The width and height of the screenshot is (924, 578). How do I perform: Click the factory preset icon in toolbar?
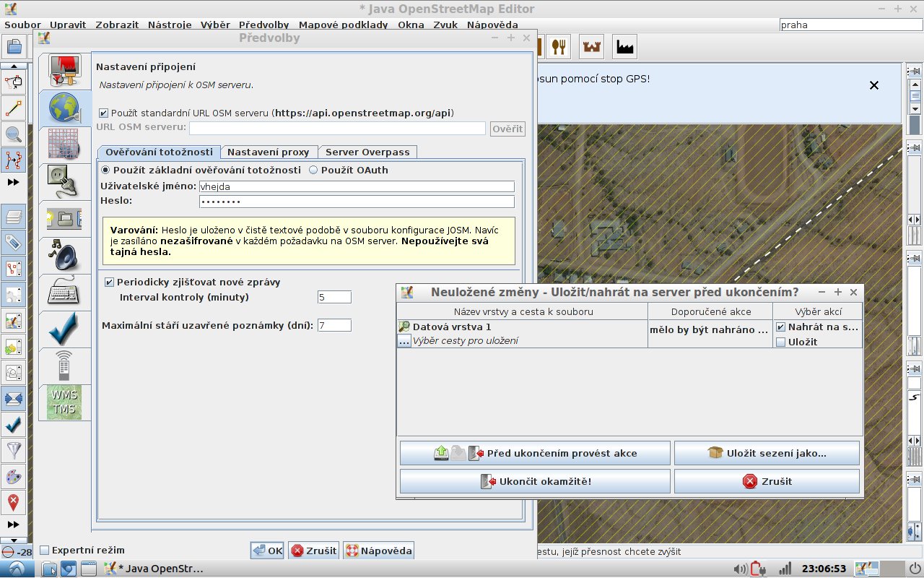click(x=625, y=47)
